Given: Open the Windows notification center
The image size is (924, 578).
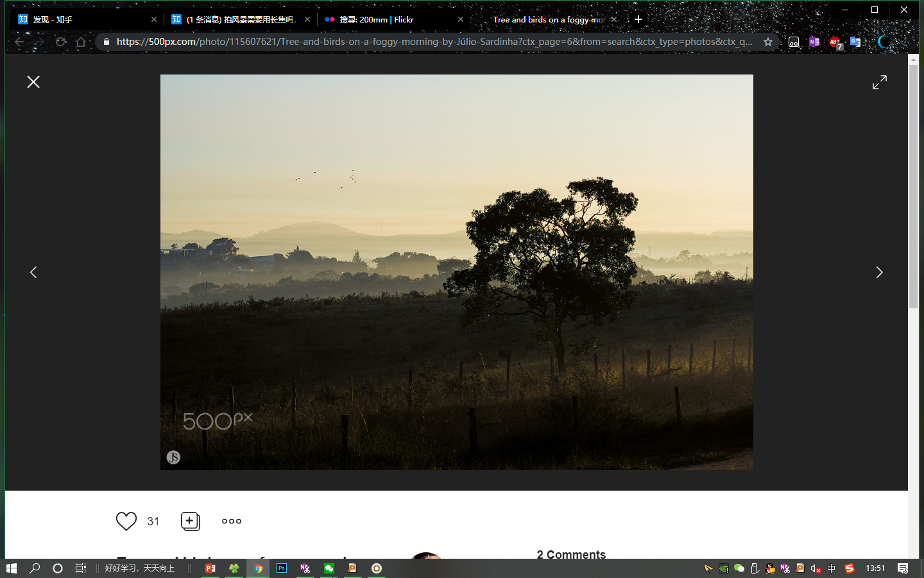Looking at the screenshot, I should pos(903,568).
